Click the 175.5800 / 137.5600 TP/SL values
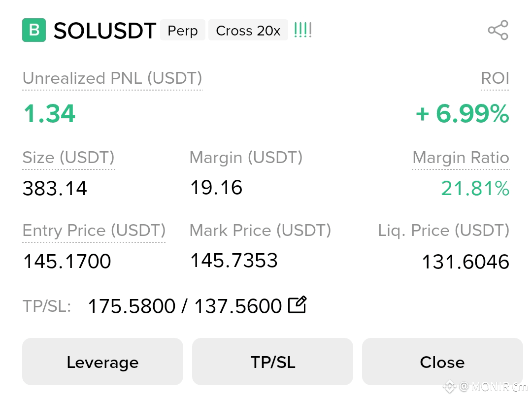The width and height of the screenshot is (532, 399). 185,306
